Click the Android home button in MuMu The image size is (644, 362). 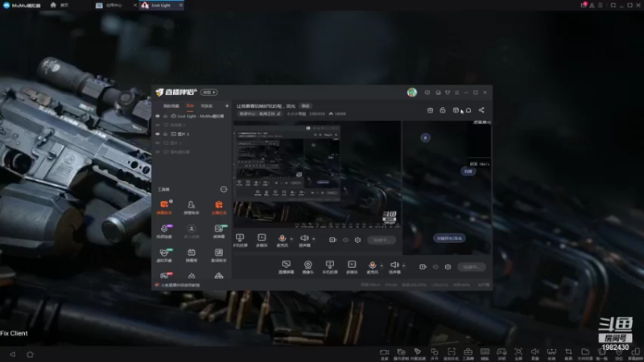[30, 354]
